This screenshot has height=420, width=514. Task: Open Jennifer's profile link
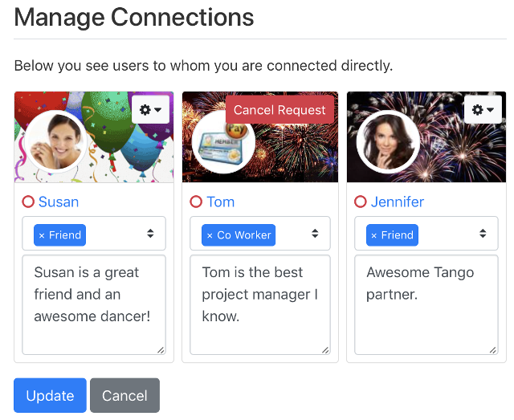398,202
